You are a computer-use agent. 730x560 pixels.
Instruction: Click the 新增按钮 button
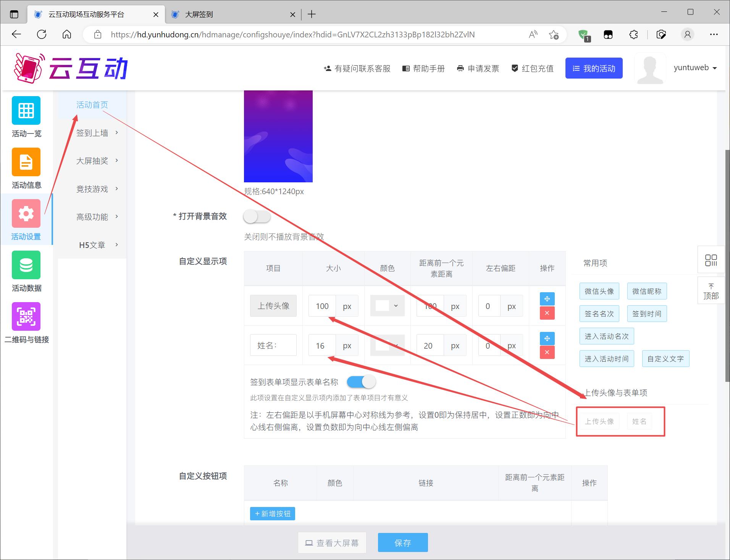pyautogui.click(x=272, y=513)
